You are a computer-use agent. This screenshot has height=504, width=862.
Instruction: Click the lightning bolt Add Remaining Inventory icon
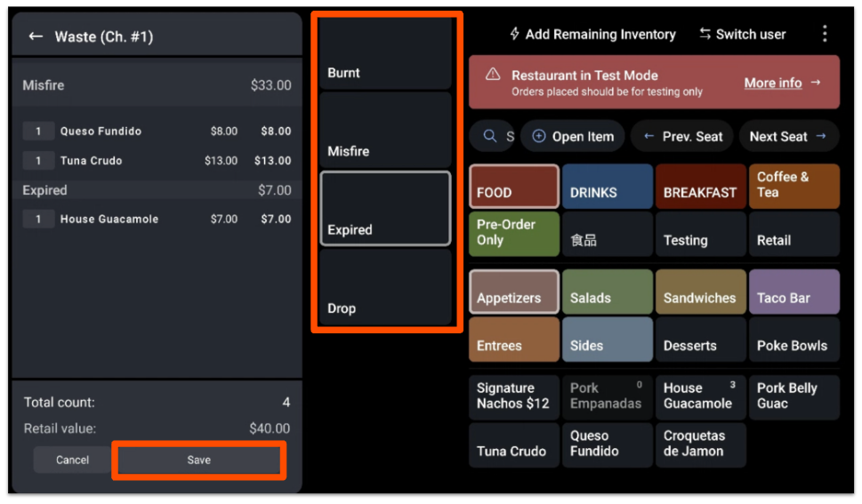pos(514,34)
